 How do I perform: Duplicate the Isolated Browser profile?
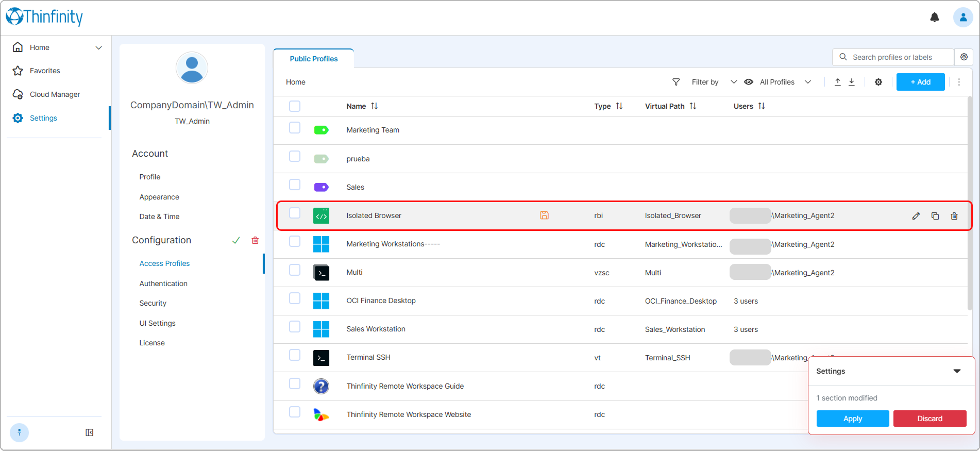(935, 216)
